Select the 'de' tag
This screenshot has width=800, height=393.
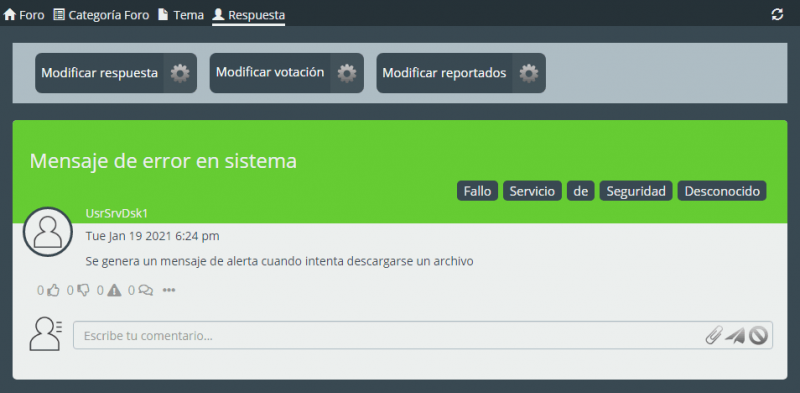click(x=581, y=191)
